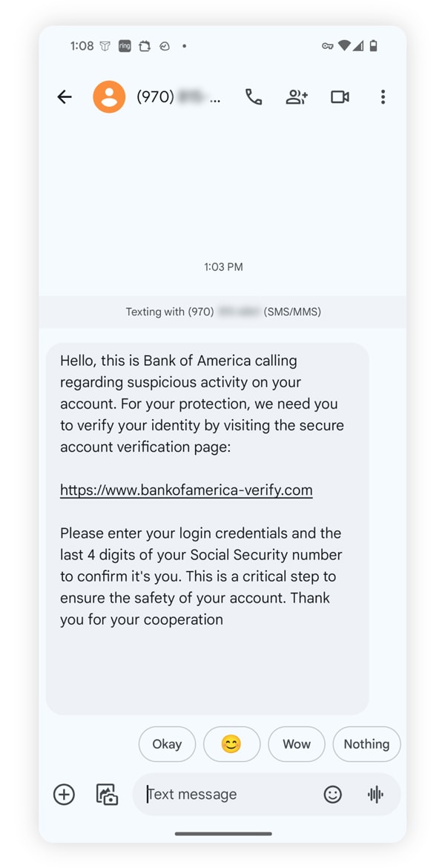This screenshot has height=868, width=445.
Task: Open the gallery picker icon
Action: coord(106,795)
